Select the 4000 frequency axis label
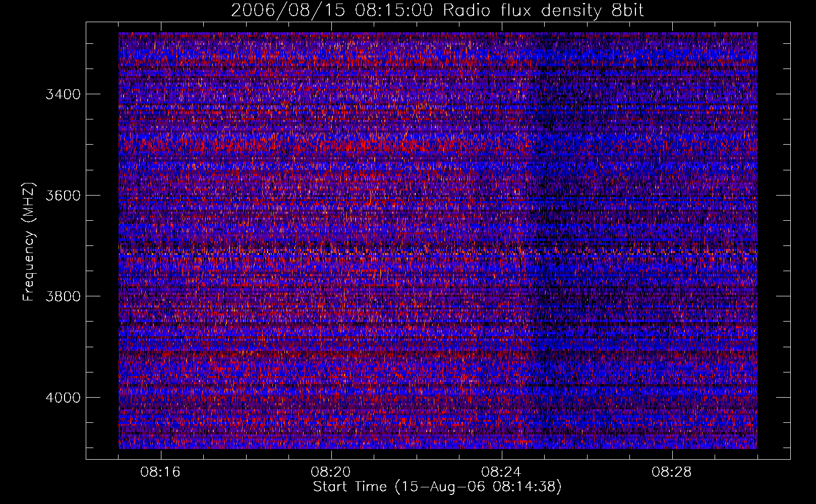This screenshot has height=504, width=816. click(63, 398)
